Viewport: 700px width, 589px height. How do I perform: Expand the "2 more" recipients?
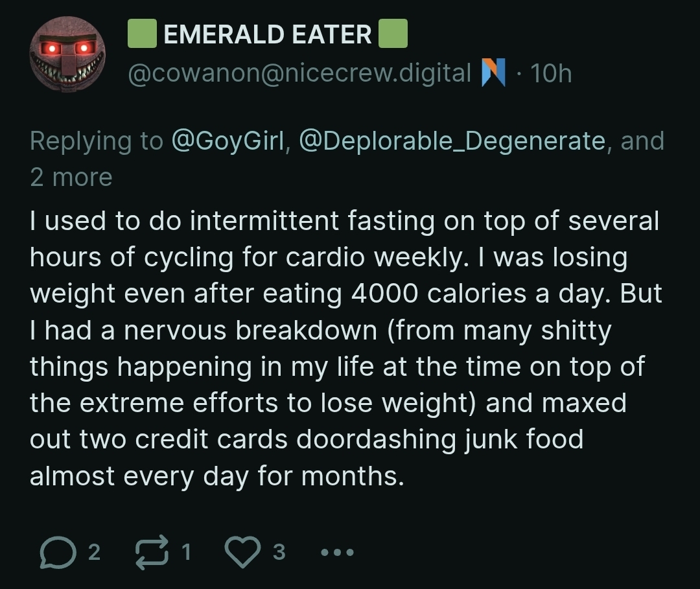point(71,177)
